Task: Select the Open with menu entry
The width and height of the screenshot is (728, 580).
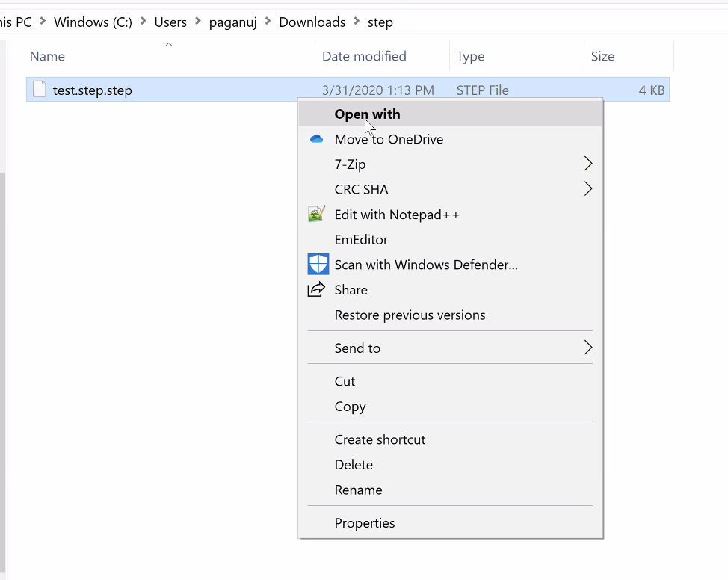Action: pyautogui.click(x=367, y=114)
